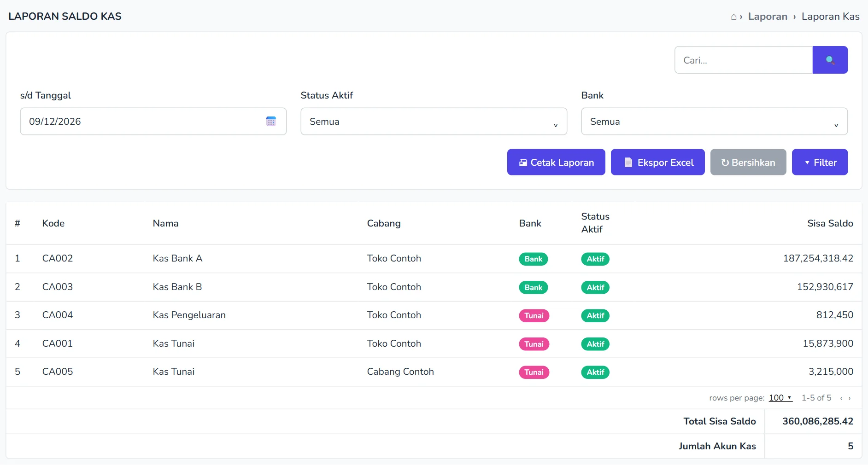868x465 pixels.
Task: Open Laporan breadcrumb link
Action: coord(768,17)
